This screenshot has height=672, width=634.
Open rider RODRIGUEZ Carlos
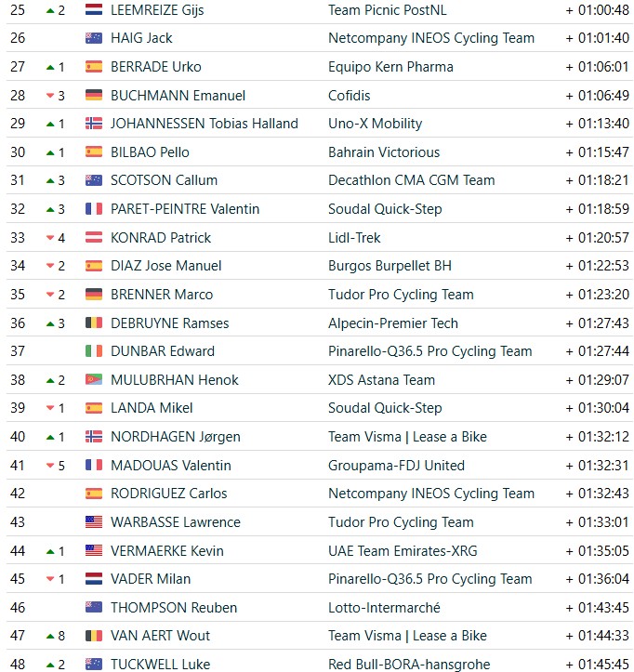(x=169, y=494)
